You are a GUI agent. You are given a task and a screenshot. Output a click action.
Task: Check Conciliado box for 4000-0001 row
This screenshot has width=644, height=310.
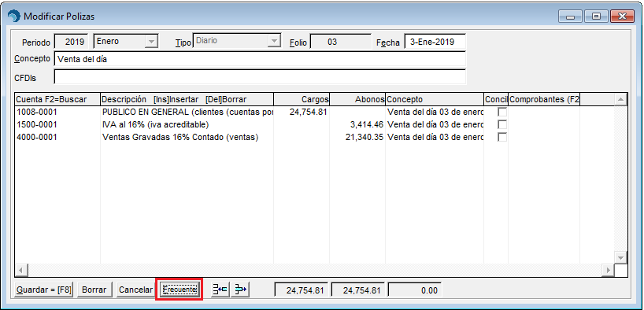pyautogui.click(x=502, y=137)
